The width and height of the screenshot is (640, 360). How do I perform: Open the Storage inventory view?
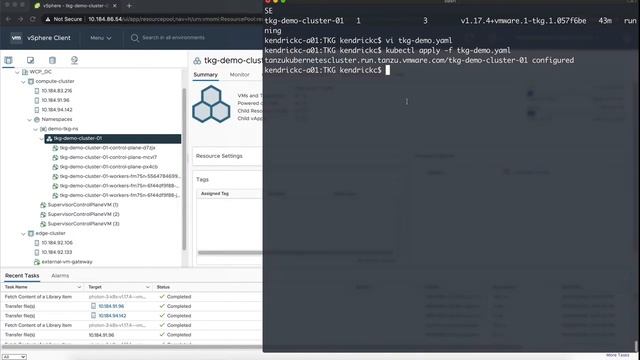tap(52, 60)
